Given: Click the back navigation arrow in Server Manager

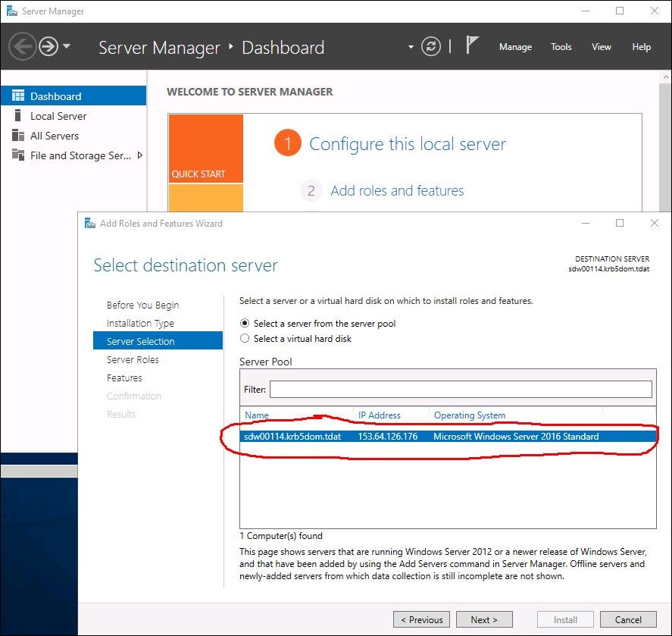Looking at the screenshot, I should (22, 46).
